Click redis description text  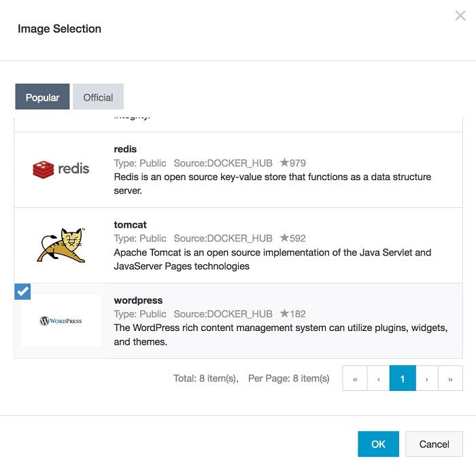click(272, 184)
